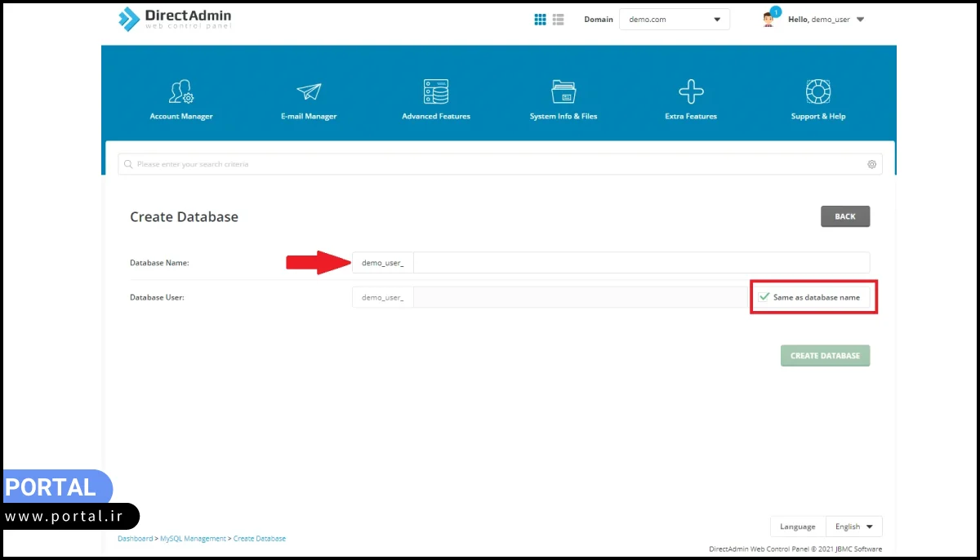Switch to list view layout icon
980x560 pixels.
559,20
